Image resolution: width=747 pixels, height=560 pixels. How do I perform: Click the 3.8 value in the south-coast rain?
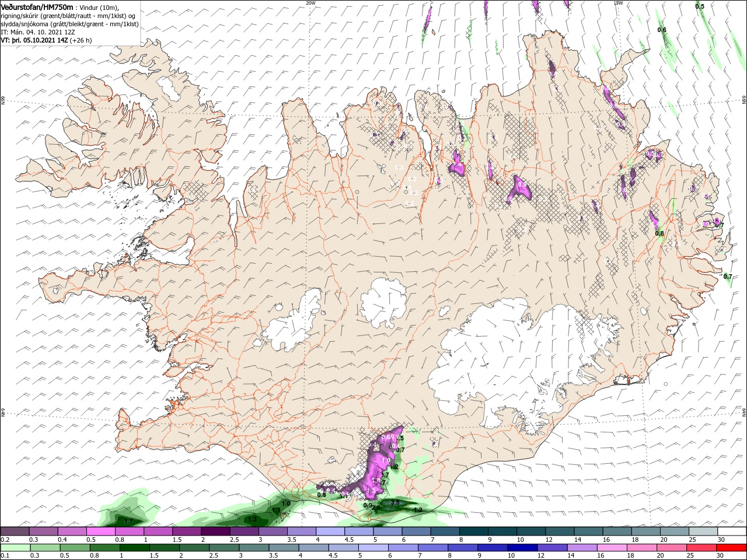tap(395, 502)
